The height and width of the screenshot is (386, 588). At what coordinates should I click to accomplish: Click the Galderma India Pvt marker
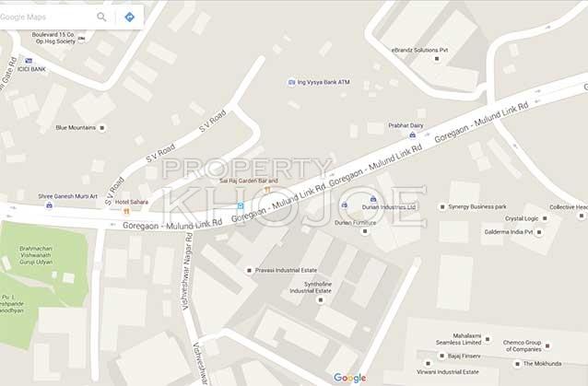coord(539,232)
